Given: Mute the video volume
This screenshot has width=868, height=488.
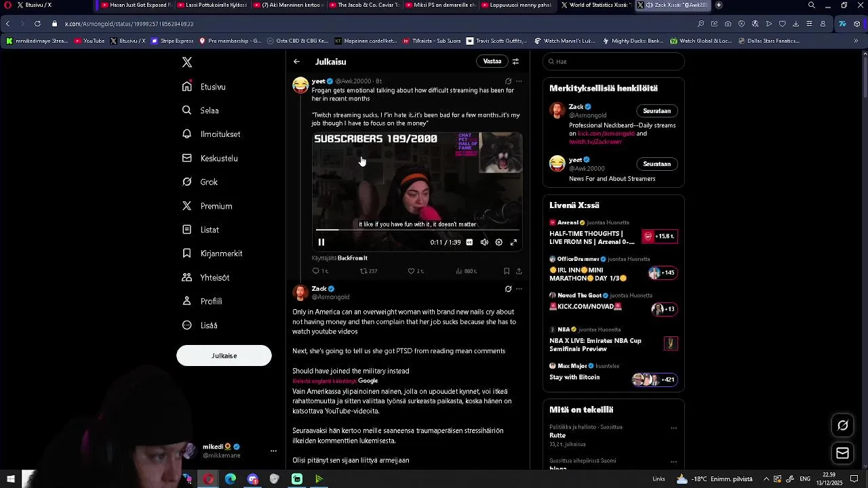Looking at the screenshot, I should click(x=484, y=242).
